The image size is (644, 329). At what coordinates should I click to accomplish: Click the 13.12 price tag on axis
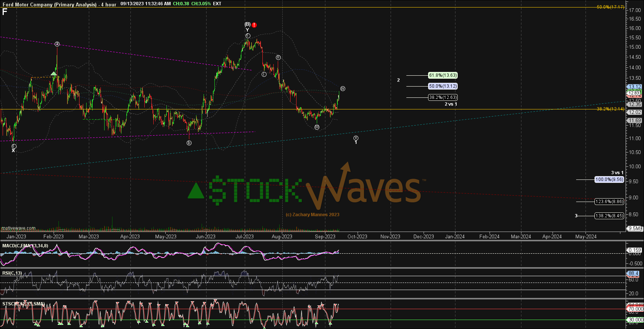point(635,87)
